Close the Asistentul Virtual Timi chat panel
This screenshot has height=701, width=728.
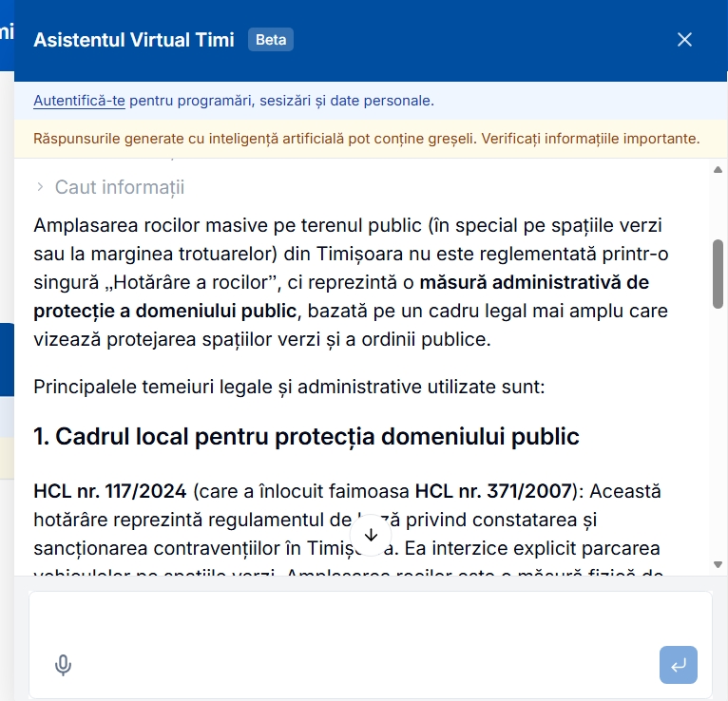[684, 40]
